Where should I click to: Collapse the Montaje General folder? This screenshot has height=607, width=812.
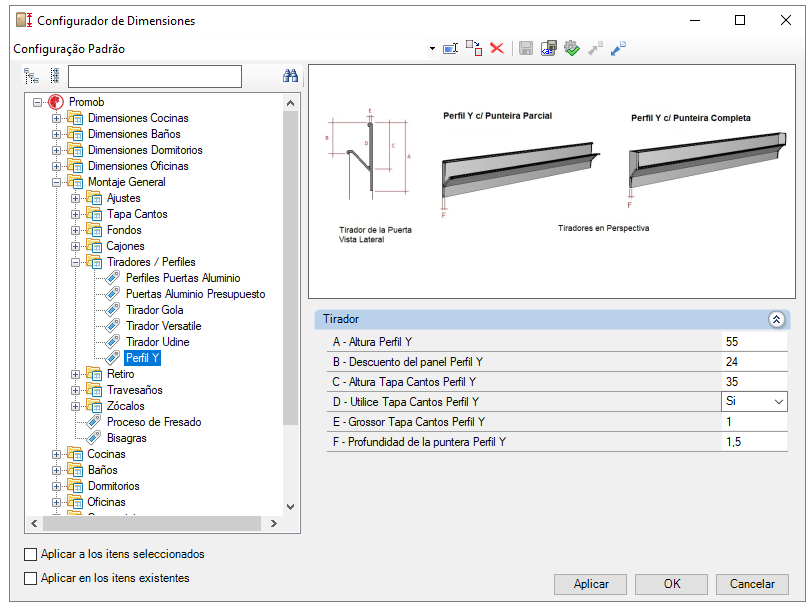pyautogui.click(x=56, y=182)
